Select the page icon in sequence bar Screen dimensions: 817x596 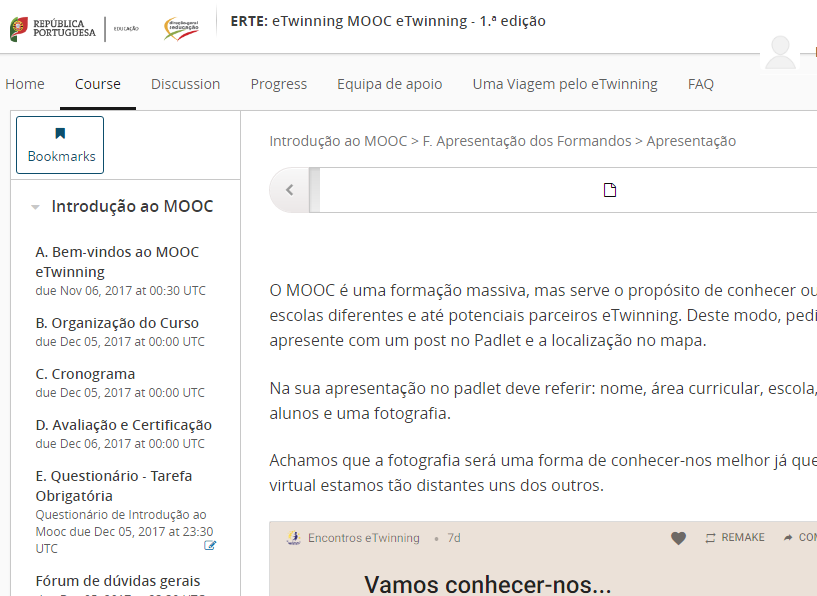point(610,190)
